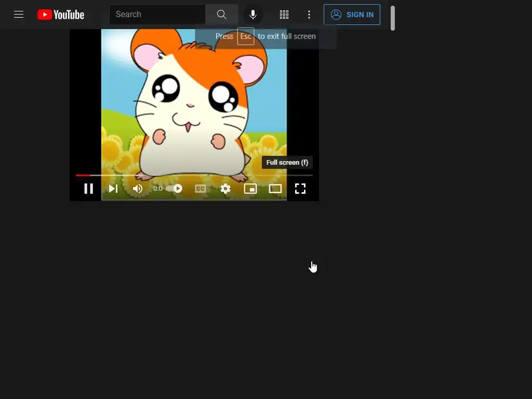Start voice search with the microphone

[x=253, y=14]
